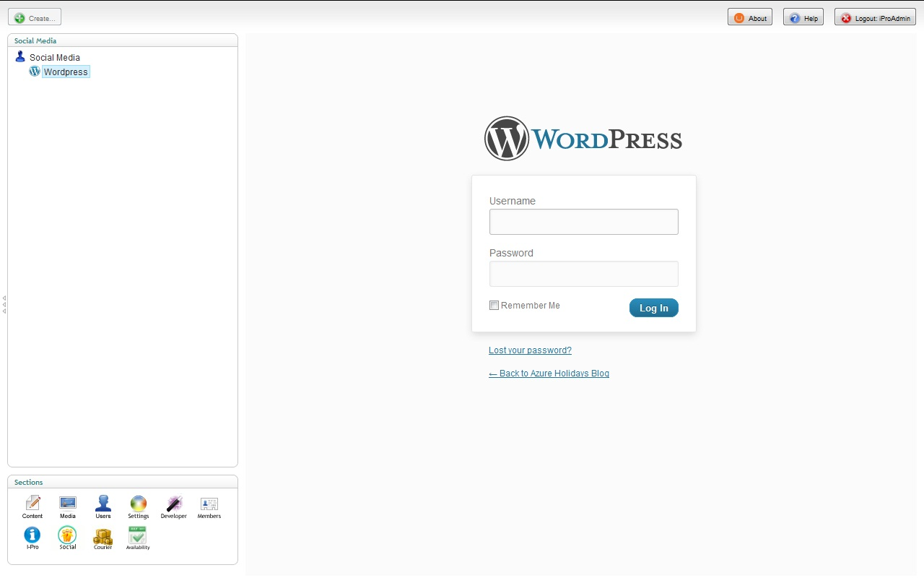The height and width of the screenshot is (578, 924).
Task: Select the Wordpress tree item
Action: click(x=66, y=72)
